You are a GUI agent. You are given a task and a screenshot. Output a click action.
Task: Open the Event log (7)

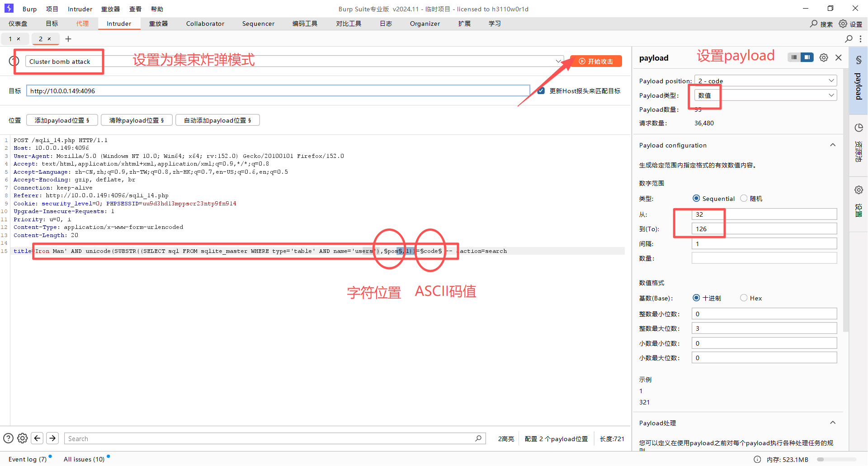(28, 459)
